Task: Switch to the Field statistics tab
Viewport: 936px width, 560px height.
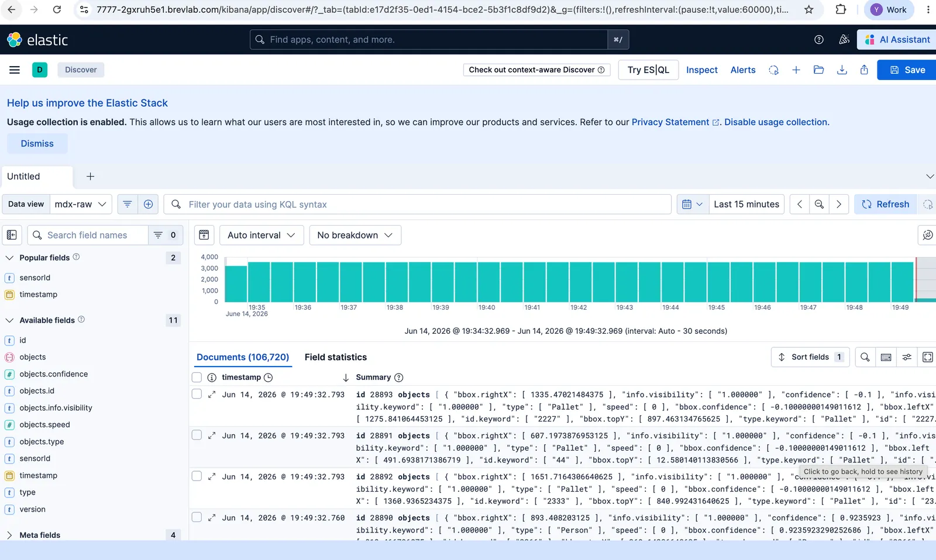Action: (x=336, y=357)
